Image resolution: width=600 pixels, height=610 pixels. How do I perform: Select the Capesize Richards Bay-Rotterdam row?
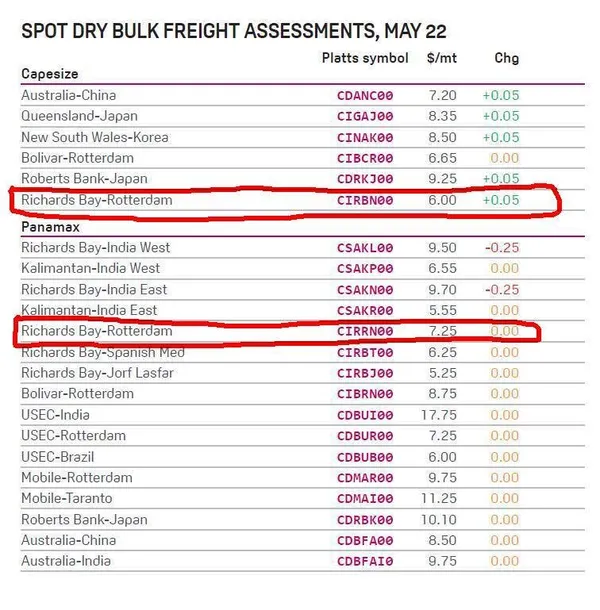tap(303, 200)
